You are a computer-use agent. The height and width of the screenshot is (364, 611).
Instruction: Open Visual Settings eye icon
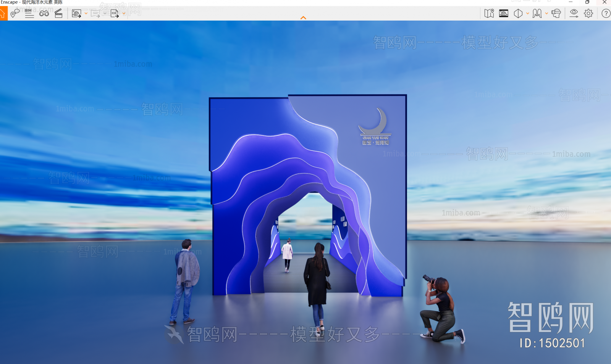[x=574, y=13]
